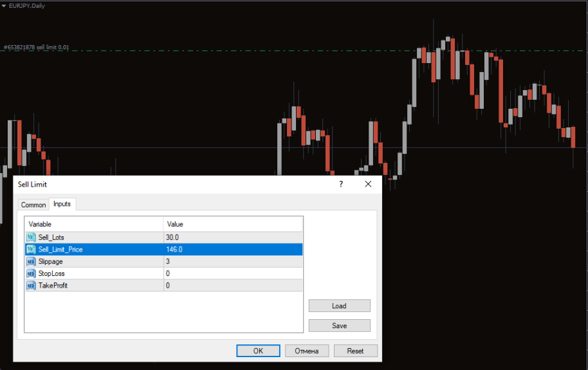The width and height of the screenshot is (588, 370).
Task: Click the help question mark icon
Action: [341, 185]
